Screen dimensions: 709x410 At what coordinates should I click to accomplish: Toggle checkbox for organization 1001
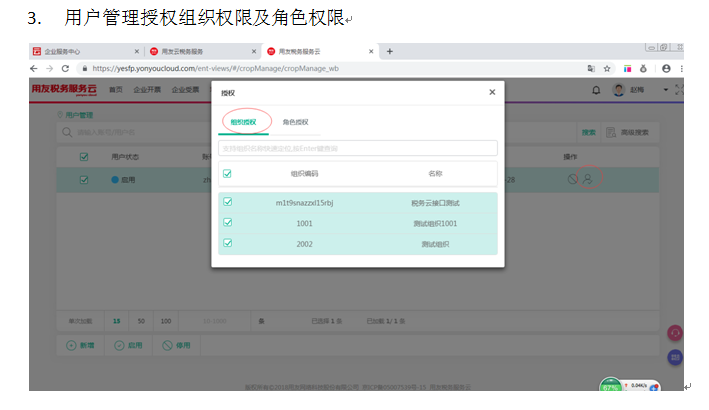point(228,223)
